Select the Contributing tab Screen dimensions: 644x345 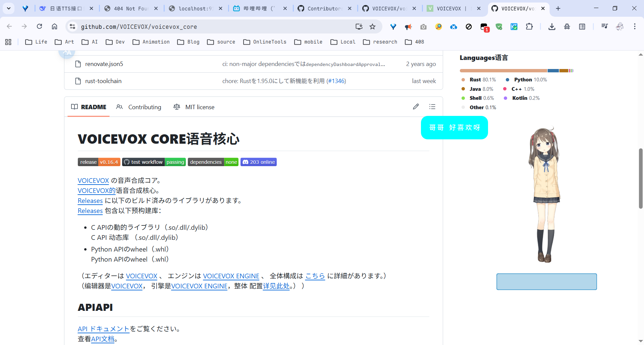coord(139,107)
